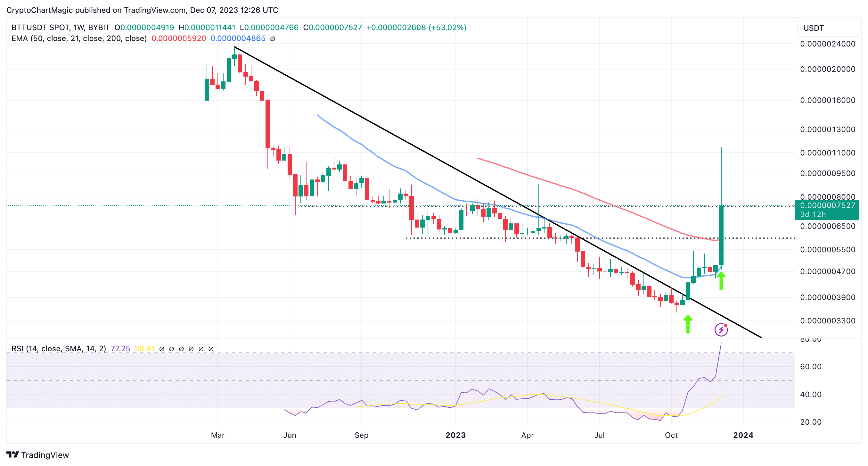Click the BTTUSDT SPOT, 1W, BYBIT legend title

coord(61,28)
